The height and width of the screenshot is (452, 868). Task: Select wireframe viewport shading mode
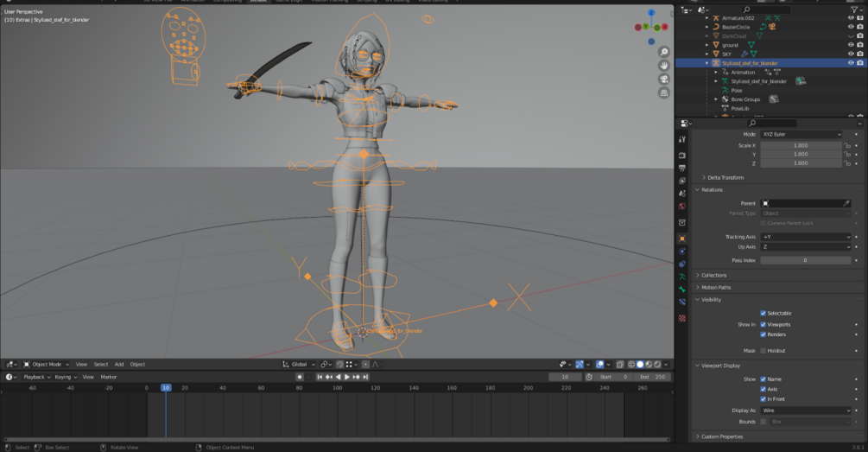tap(631, 365)
